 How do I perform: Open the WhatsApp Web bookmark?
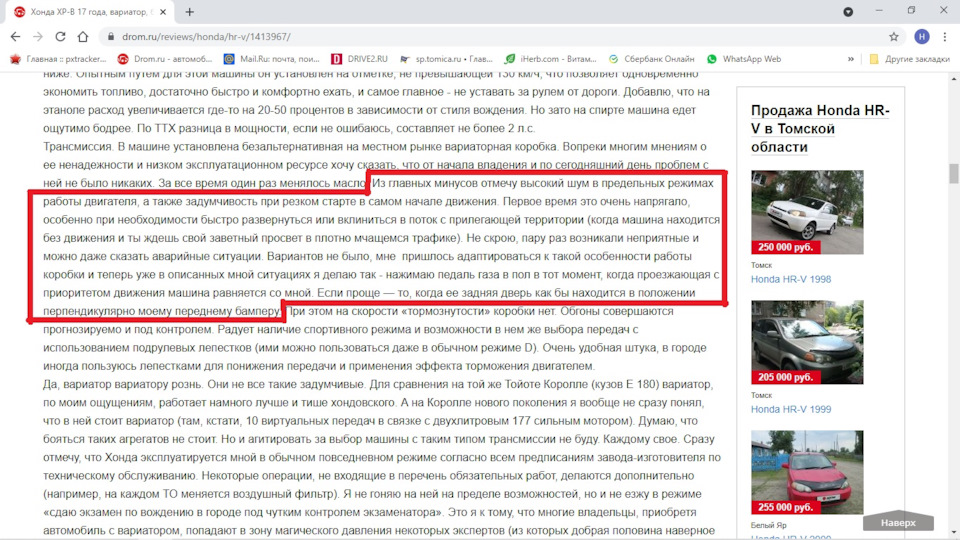pos(744,59)
